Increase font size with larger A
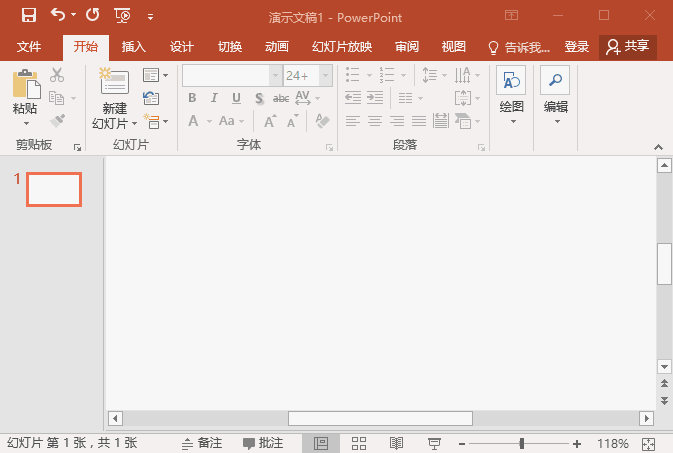The image size is (673, 453). 270,122
